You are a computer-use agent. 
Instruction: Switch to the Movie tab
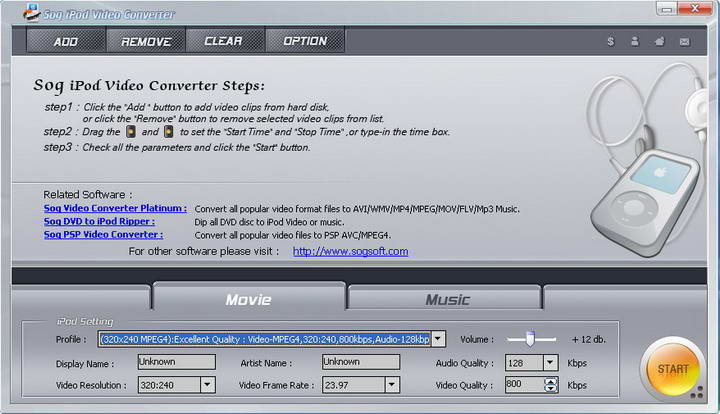[x=248, y=297]
